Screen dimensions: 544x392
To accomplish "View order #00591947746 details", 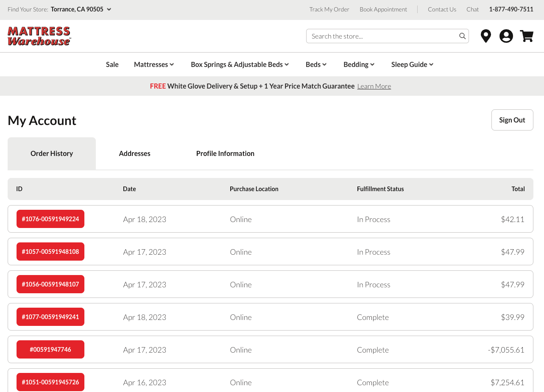I will pos(50,350).
